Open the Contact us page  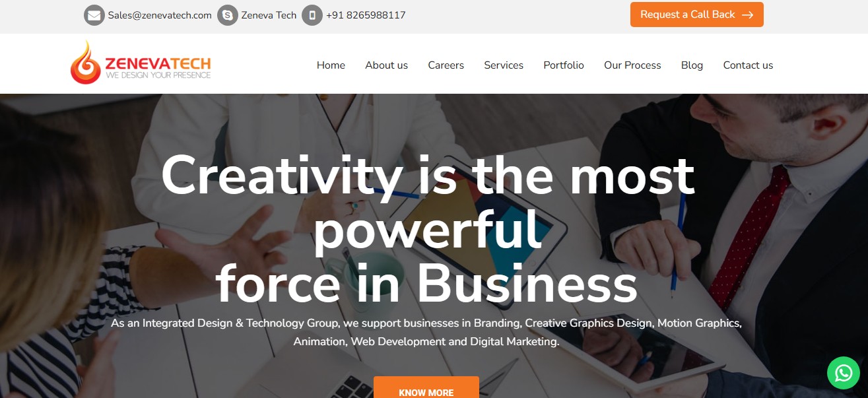tap(748, 65)
